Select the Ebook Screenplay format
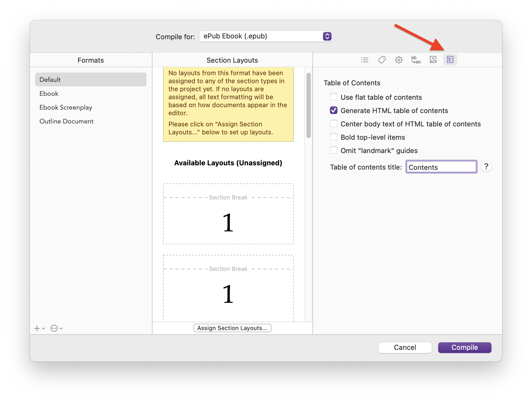 point(66,107)
